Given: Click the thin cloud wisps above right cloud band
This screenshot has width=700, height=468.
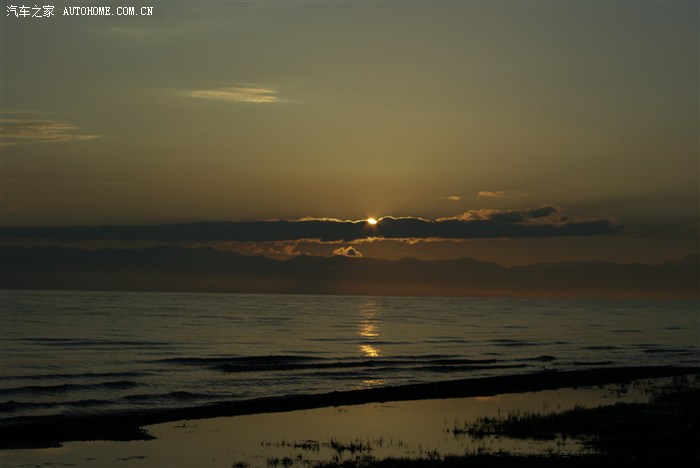Looking at the screenshot, I should (x=492, y=194).
